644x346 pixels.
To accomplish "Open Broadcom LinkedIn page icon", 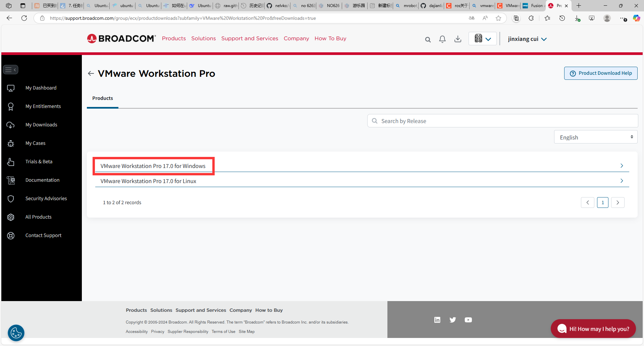I will pos(437,320).
